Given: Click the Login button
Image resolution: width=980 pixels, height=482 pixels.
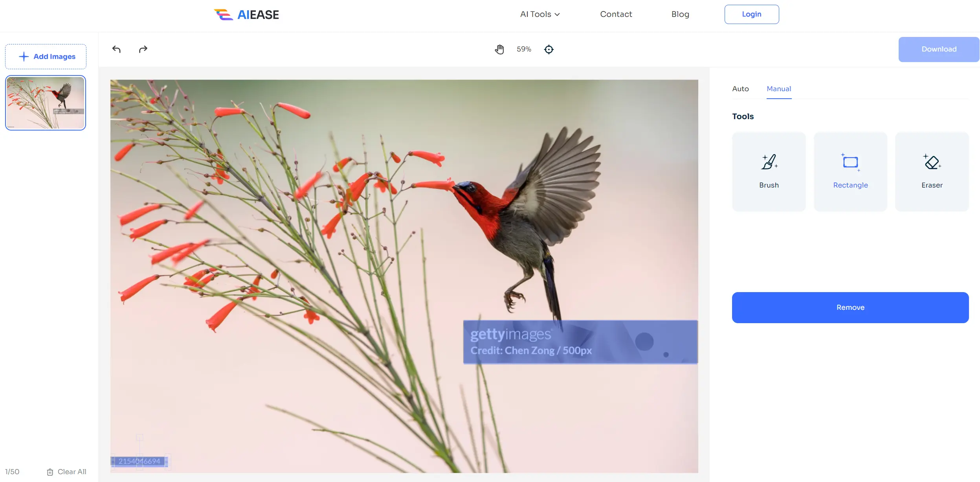Looking at the screenshot, I should pos(751,14).
